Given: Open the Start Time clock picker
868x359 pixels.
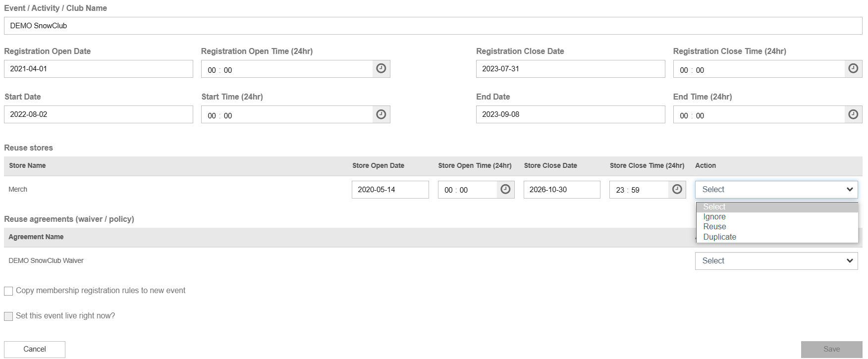Looking at the screenshot, I should click(x=381, y=114).
